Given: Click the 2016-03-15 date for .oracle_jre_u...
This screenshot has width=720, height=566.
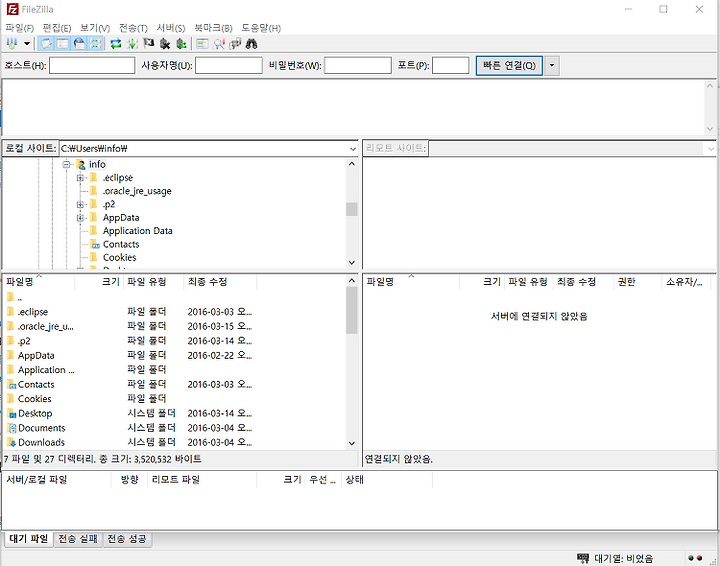Looking at the screenshot, I should [x=219, y=327].
